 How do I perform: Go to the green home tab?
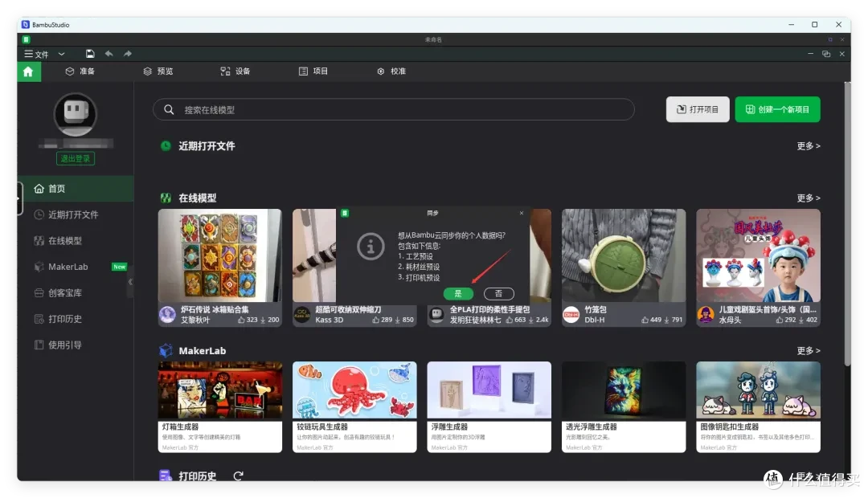point(28,71)
